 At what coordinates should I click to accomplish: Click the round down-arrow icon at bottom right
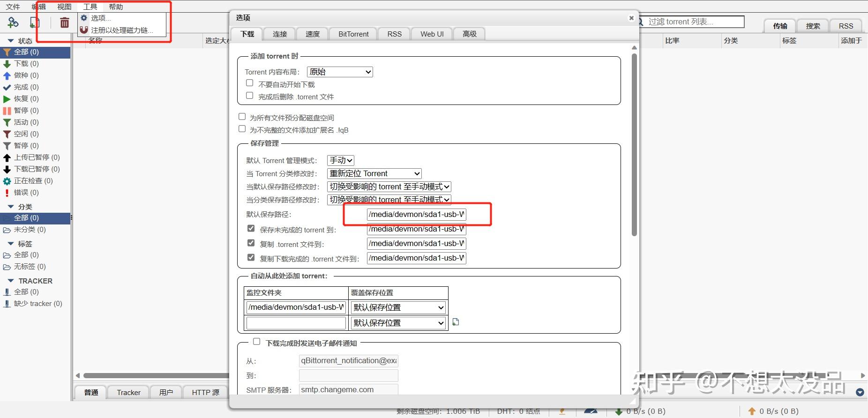860,392
